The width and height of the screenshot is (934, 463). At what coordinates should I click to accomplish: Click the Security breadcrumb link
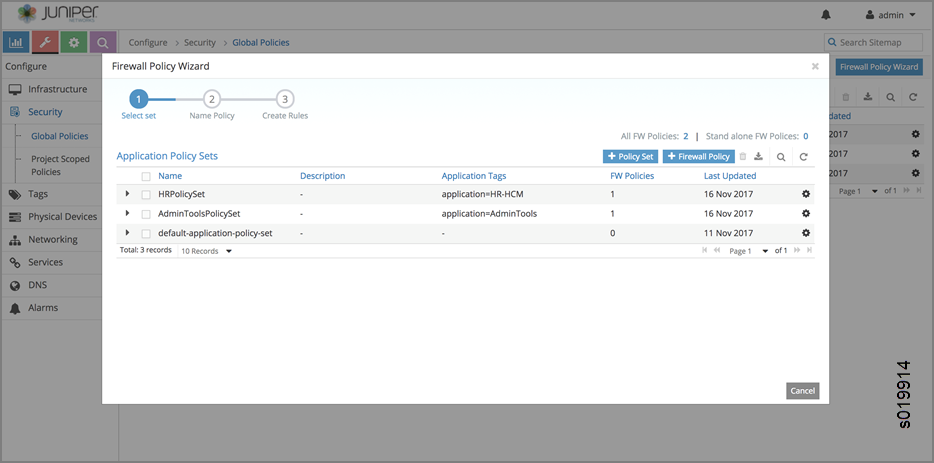point(200,42)
